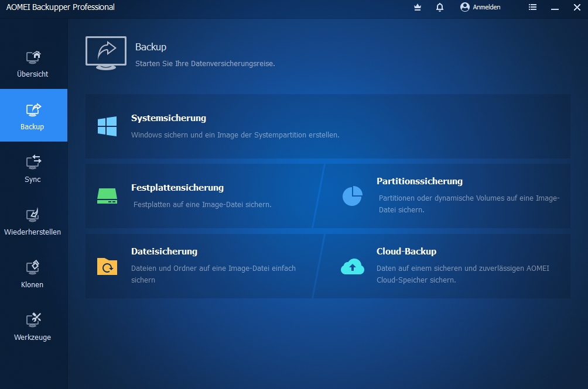Choose Festplattensicherung title
The width and height of the screenshot is (588, 389).
[x=177, y=188]
